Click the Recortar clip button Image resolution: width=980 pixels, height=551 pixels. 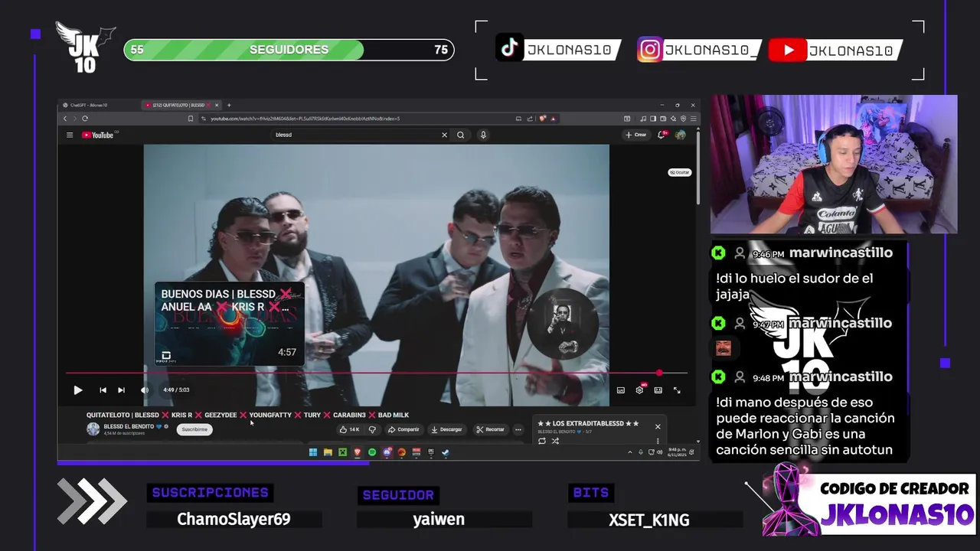coord(490,429)
